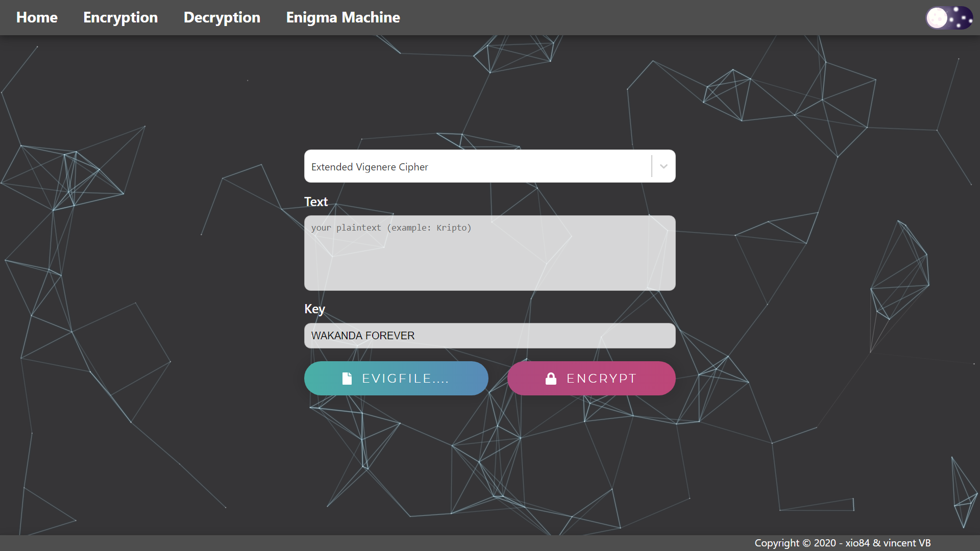This screenshot has width=980, height=551.
Task: Open the Encryption menu item
Action: [120, 17]
